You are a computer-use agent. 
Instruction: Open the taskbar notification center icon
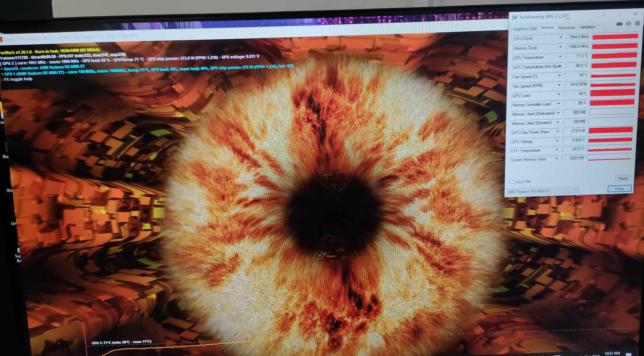[629, 354]
